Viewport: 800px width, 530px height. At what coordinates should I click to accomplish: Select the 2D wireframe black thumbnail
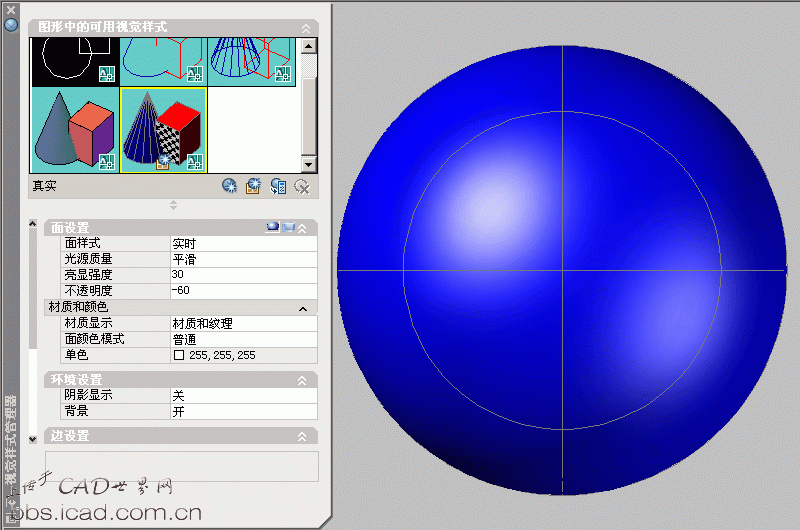75,62
